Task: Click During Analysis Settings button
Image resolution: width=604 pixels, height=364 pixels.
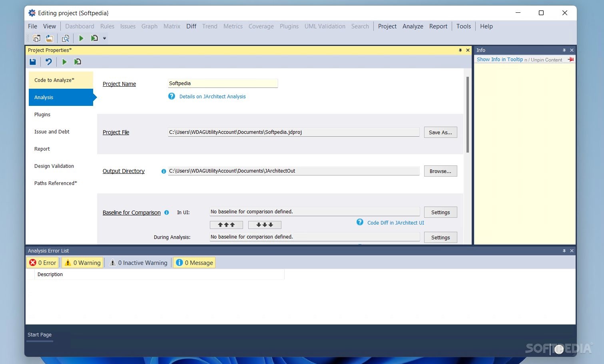Action: [441, 238]
